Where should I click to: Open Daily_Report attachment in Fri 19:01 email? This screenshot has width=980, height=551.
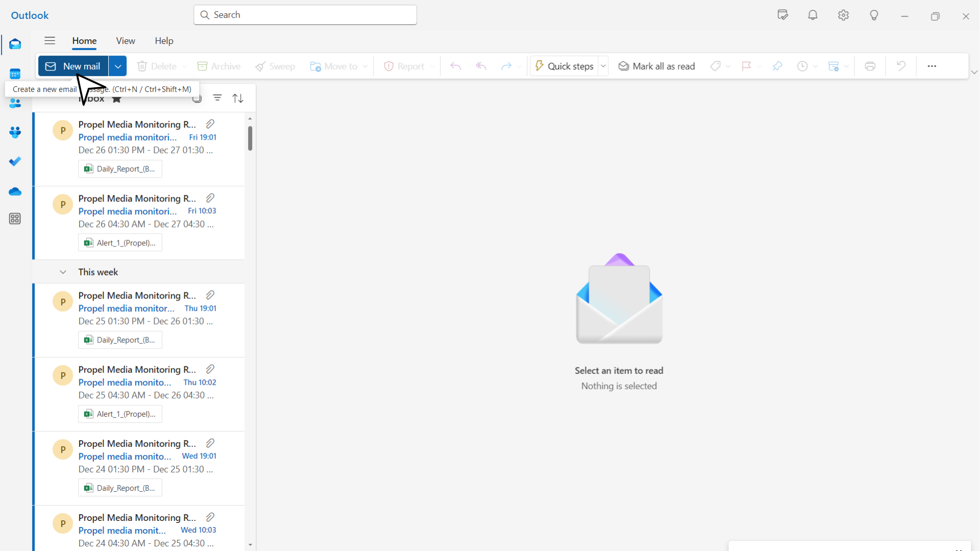(x=120, y=169)
